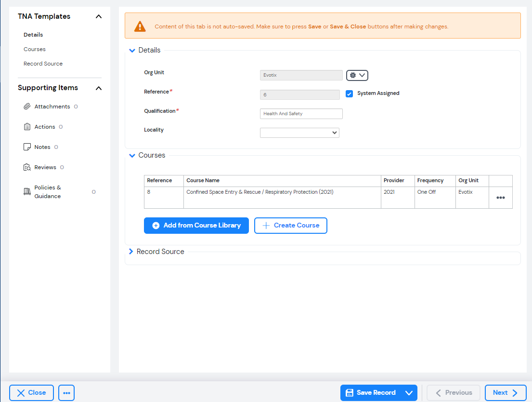Open Actions via its clipboard icon
This screenshot has width=532, height=402.
coord(28,126)
